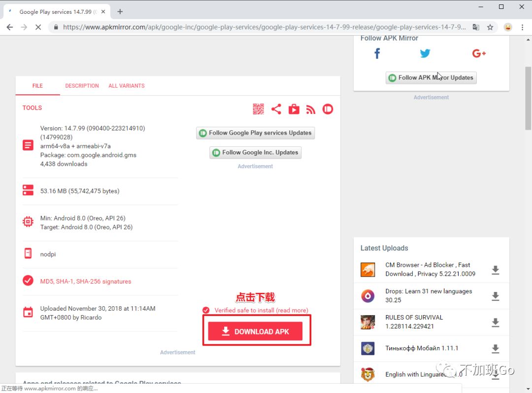Download CM Browser via its arrow icon
The image size is (532, 393).
496,270
